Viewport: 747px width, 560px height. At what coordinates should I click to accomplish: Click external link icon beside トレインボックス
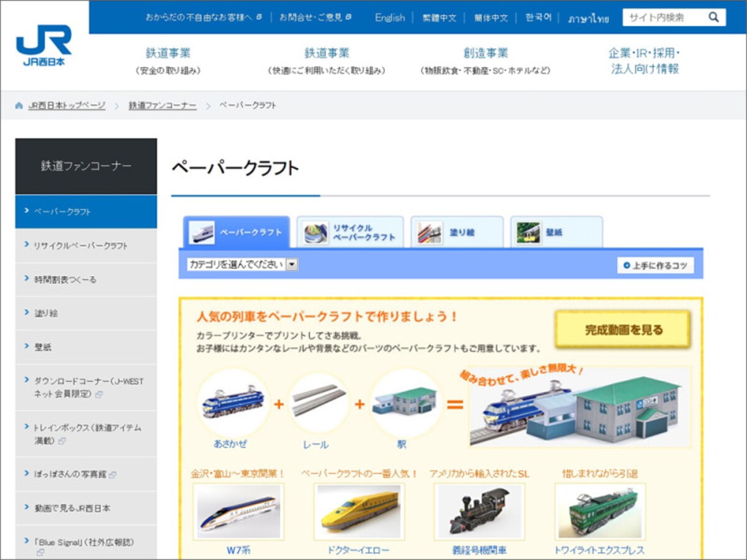click(x=62, y=441)
